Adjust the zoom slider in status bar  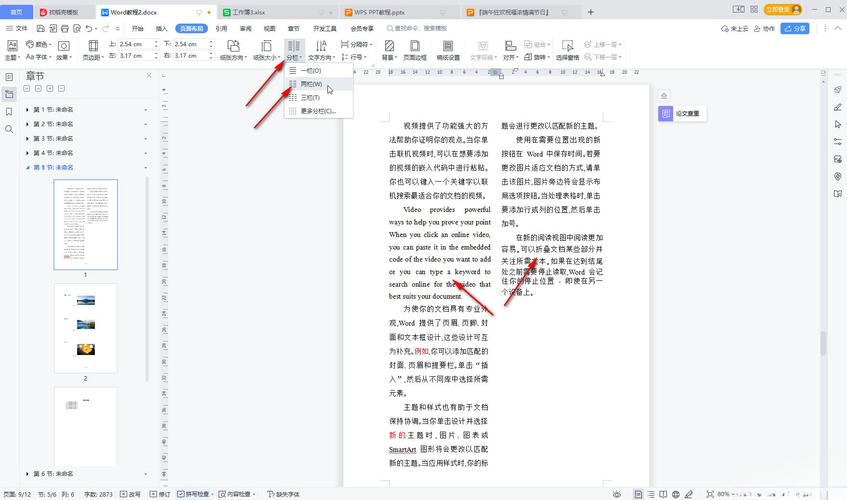pos(775,494)
